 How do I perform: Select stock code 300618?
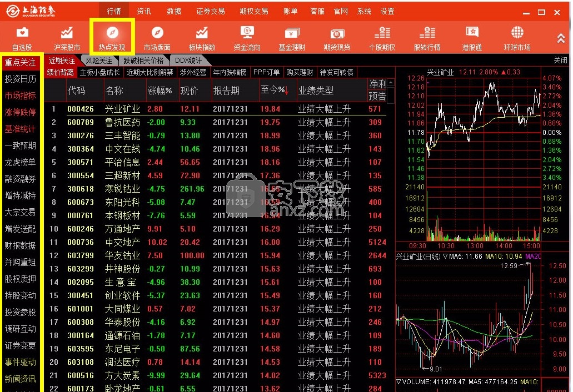pyautogui.click(x=81, y=189)
